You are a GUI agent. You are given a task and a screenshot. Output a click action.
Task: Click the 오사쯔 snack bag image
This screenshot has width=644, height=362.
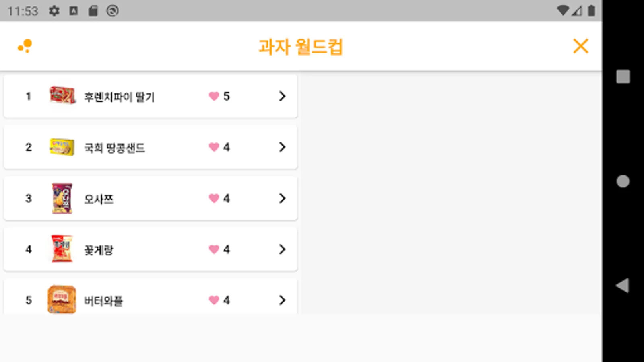pyautogui.click(x=62, y=198)
